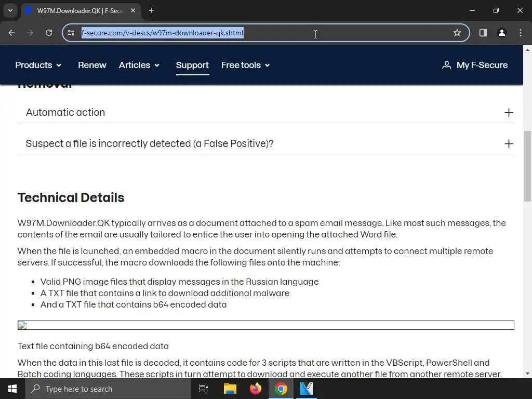This screenshot has height=399, width=532.
Task: Click the 'Valid PNG image files' bullet
Action: pos(179,282)
